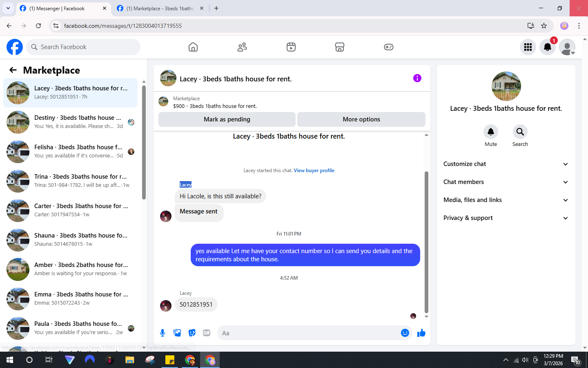Click large house thumbnail in right panel
This screenshot has height=368, width=588.
[x=506, y=86]
